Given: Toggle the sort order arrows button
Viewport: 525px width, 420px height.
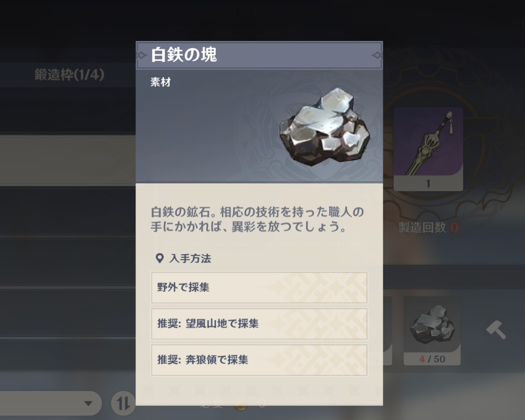Looking at the screenshot, I should click(x=123, y=403).
